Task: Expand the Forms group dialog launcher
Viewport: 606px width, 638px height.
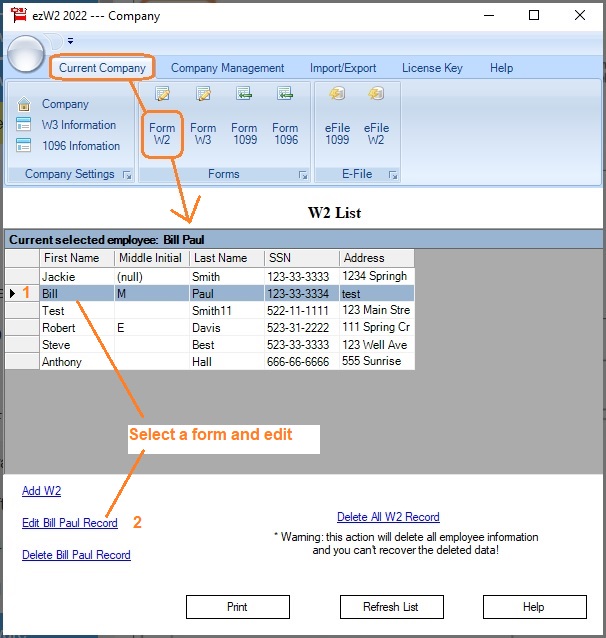Action: coord(302,175)
